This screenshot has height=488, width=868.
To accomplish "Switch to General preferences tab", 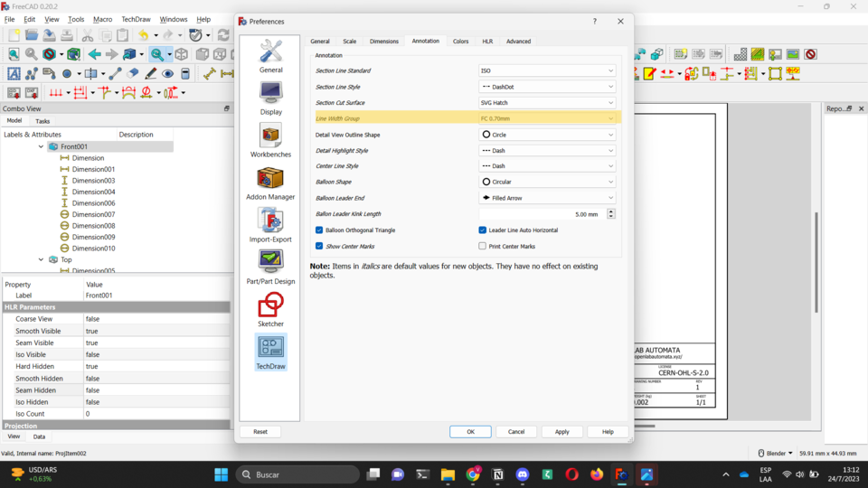I will pyautogui.click(x=320, y=42).
